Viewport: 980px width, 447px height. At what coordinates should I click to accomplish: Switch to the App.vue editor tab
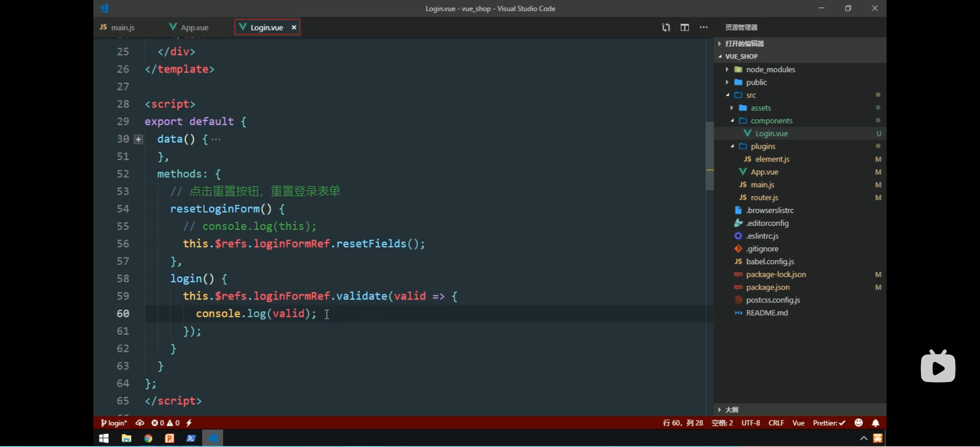189,27
